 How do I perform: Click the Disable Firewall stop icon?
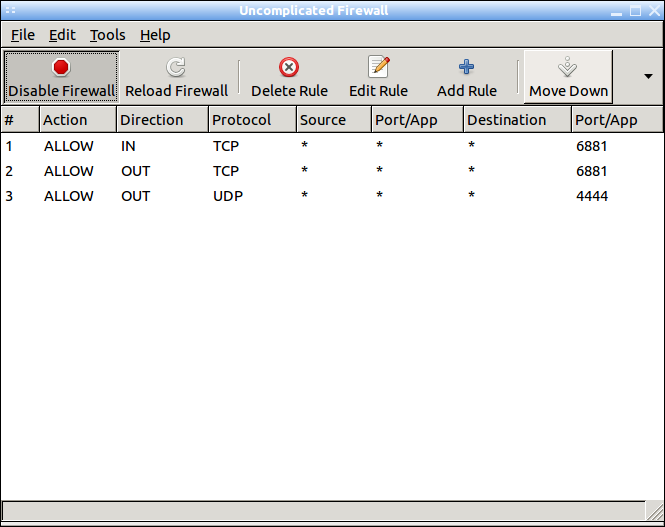tap(61, 67)
